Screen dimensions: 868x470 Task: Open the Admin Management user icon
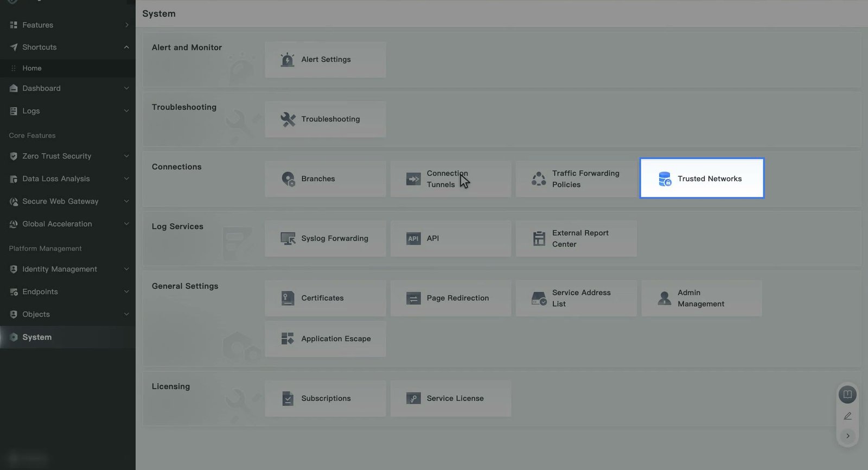(x=664, y=298)
